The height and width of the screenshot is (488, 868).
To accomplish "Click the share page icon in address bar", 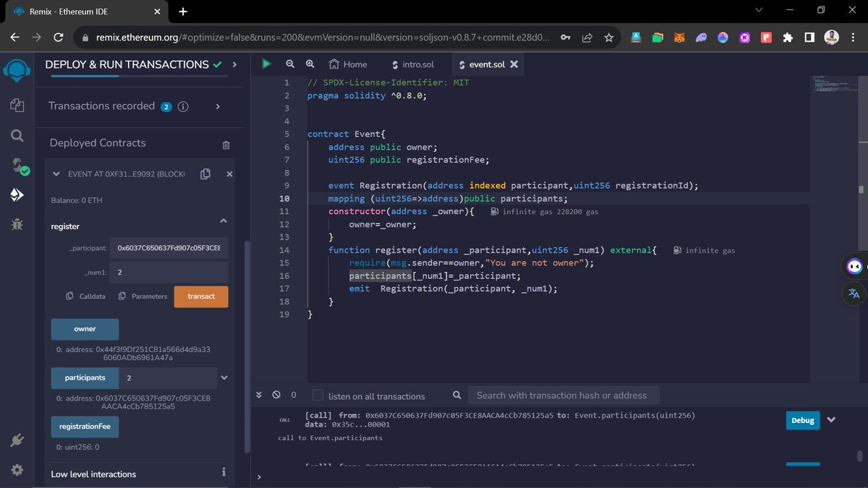I will (x=587, y=38).
